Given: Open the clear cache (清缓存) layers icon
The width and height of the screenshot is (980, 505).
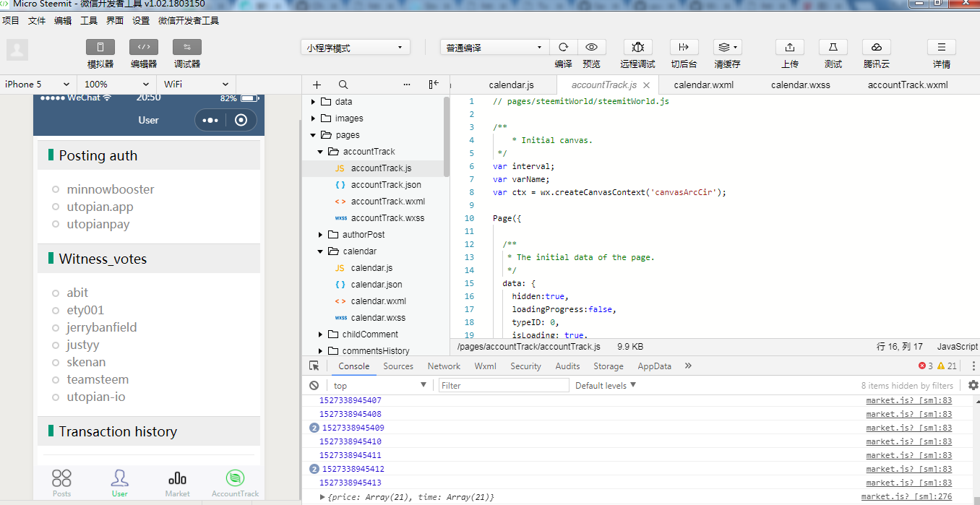Looking at the screenshot, I should click(727, 47).
